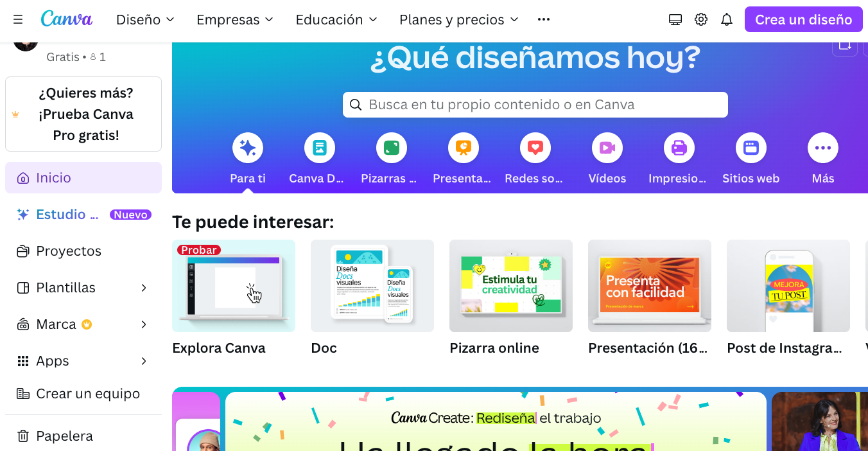Open the desktop app download icon
The width and height of the screenshot is (868, 451).
click(x=675, y=19)
